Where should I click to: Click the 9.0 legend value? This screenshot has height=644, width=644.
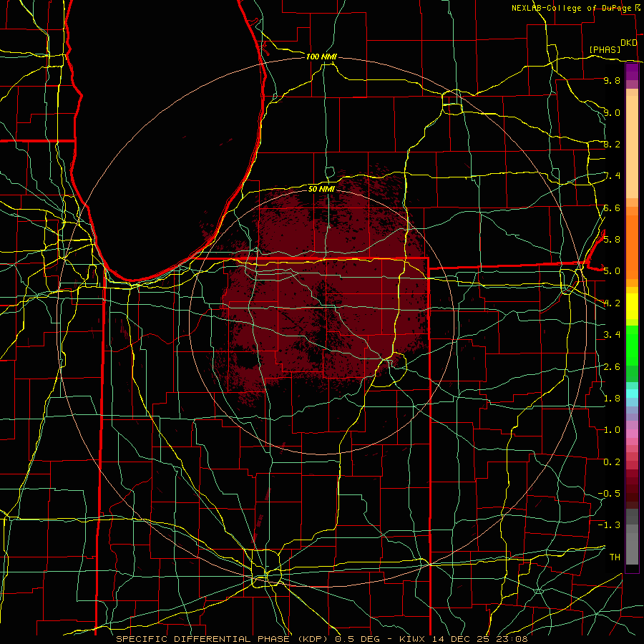[612, 112]
